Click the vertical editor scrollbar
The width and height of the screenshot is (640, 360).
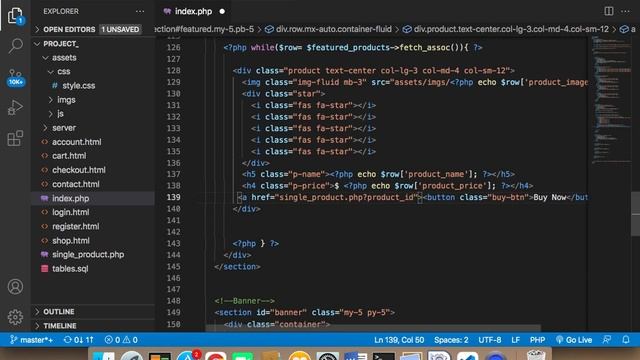(635, 213)
